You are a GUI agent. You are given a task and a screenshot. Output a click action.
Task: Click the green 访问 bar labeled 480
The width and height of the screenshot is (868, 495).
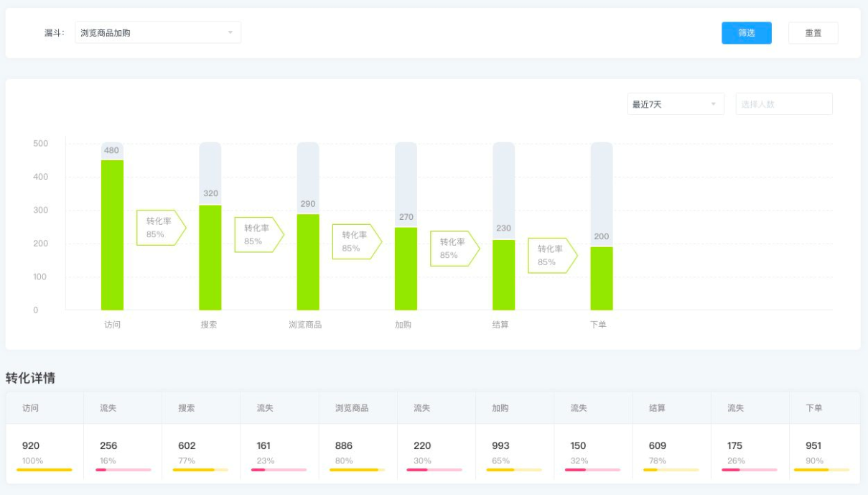(x=112, y=235)
